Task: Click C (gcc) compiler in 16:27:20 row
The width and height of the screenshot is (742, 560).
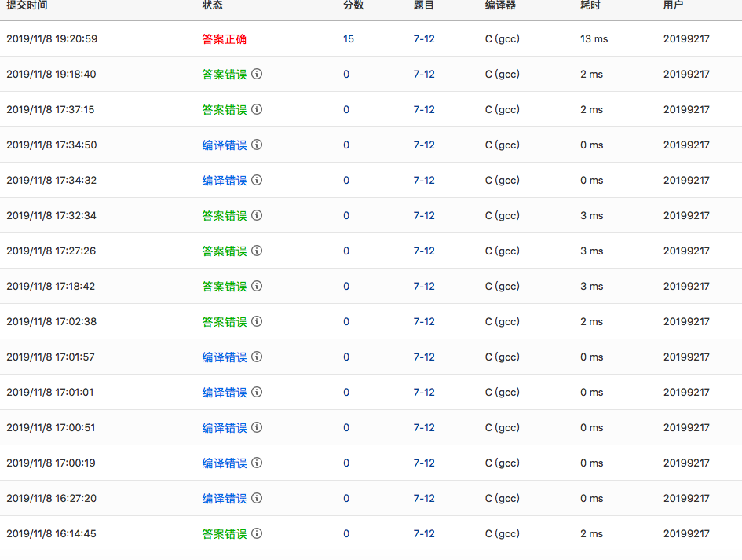Action: (x=503, y=499)
